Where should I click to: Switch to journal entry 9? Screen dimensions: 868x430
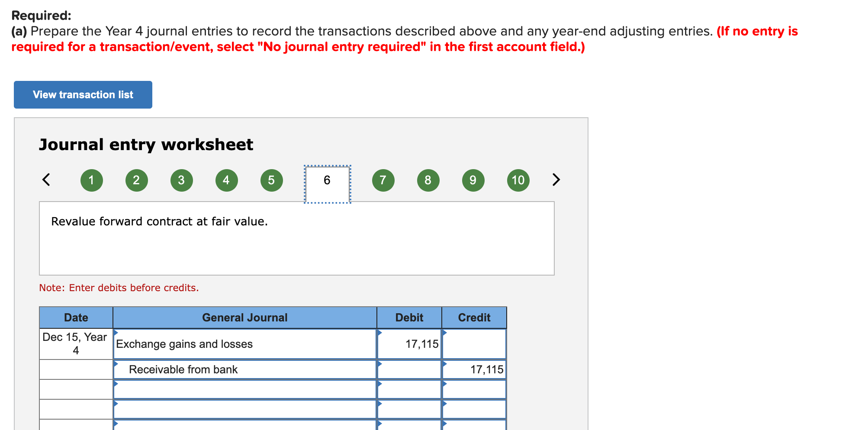[x=473, y=180]
